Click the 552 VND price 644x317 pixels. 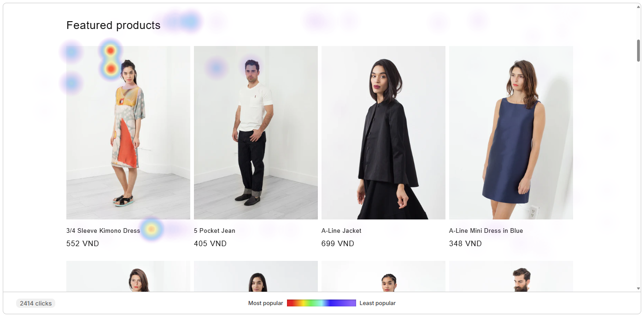(82, 243)
